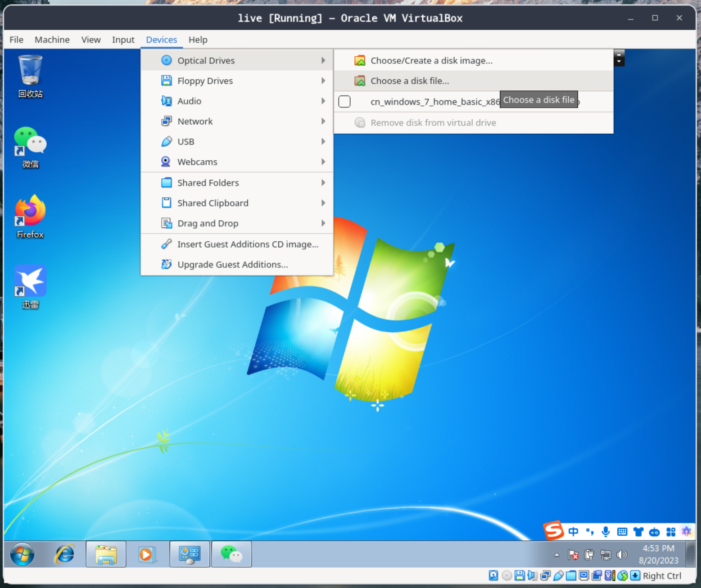Viewport: 701px width, 588px height.
Task: Click the CPU virtualization status icon
Action: (x=610, y=575)
